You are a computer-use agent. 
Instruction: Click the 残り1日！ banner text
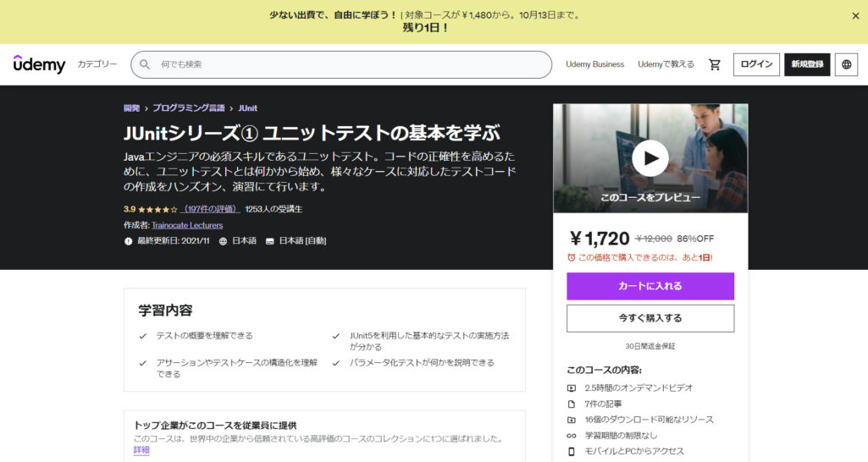pos(425,28)
